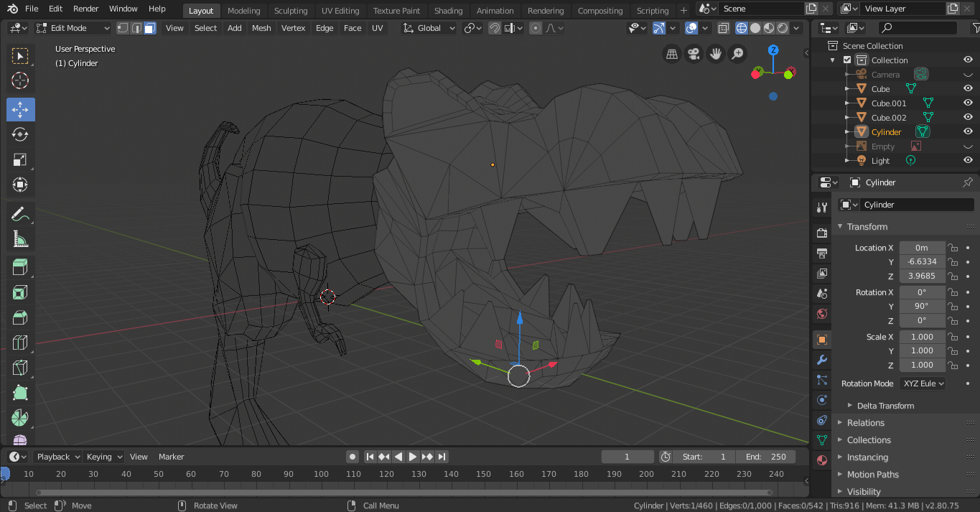Image resolution: width=980 pixels, height=512 pixels.
Task: Expand the Relations panel
Action: coord(865,423)
